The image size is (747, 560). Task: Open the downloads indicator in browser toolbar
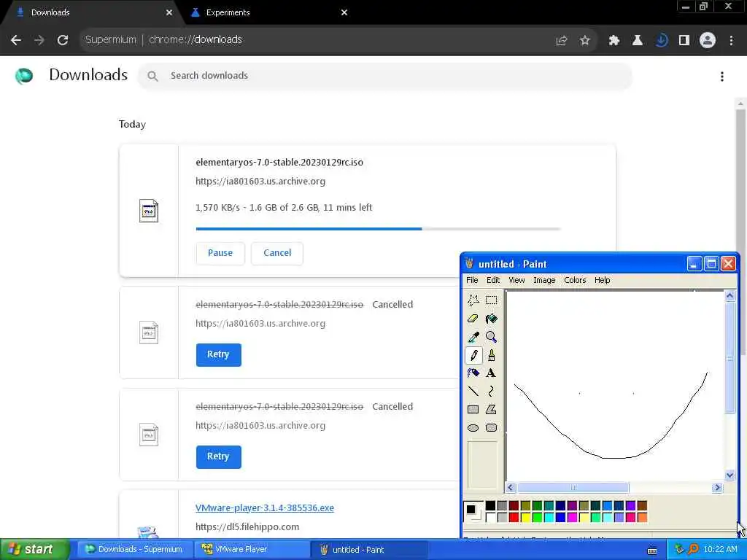click(661, 41)
